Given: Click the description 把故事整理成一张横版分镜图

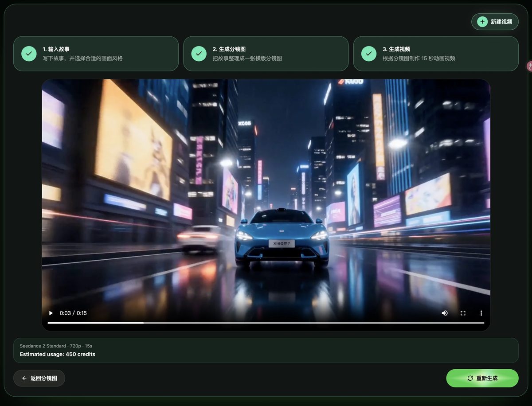Looking at the screenshot, I should click(x=247, y=58).
